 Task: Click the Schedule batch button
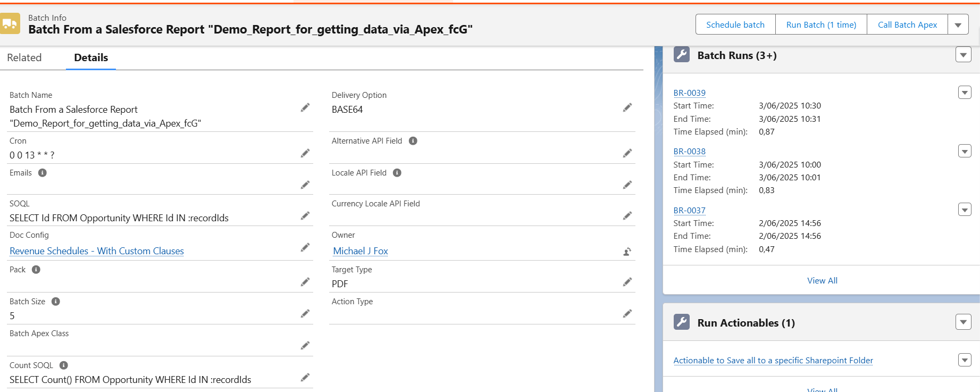[x=735, y=24]
